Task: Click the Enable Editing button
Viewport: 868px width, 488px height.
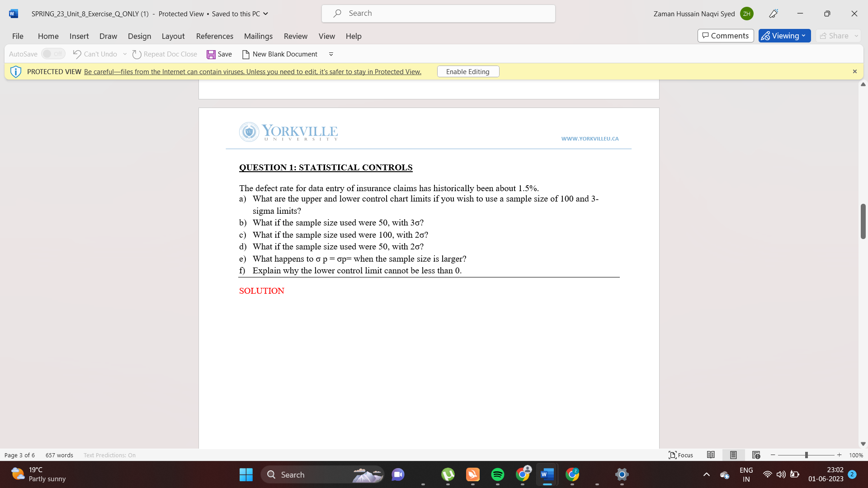Action: coord(468,71)
